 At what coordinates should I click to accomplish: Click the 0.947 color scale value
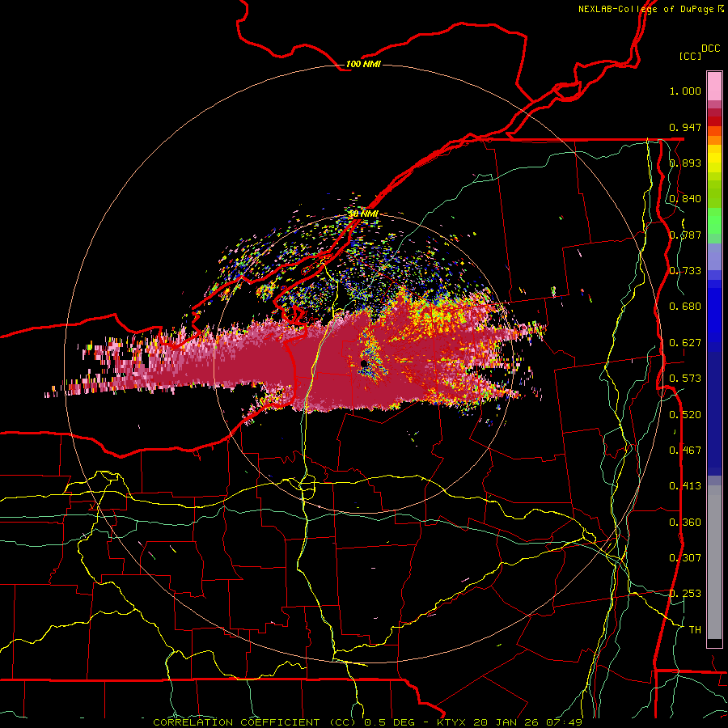pos(685,127)
